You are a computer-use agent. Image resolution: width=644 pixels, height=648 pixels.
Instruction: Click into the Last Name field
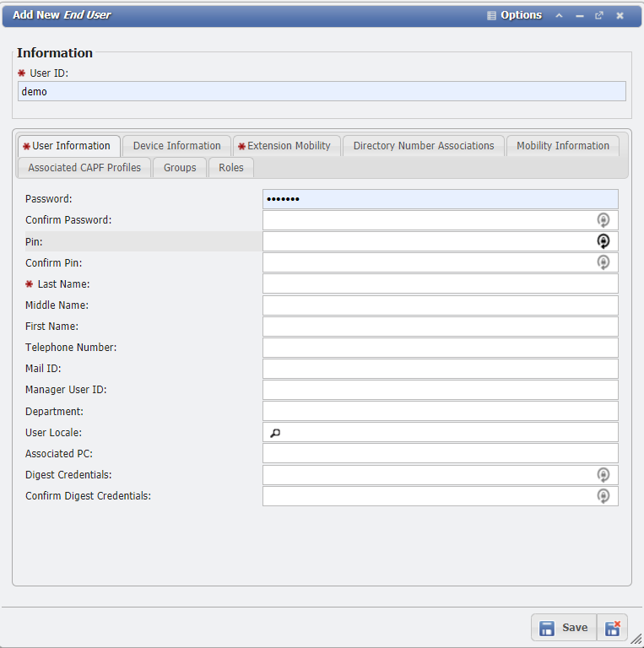coord(440,284)
